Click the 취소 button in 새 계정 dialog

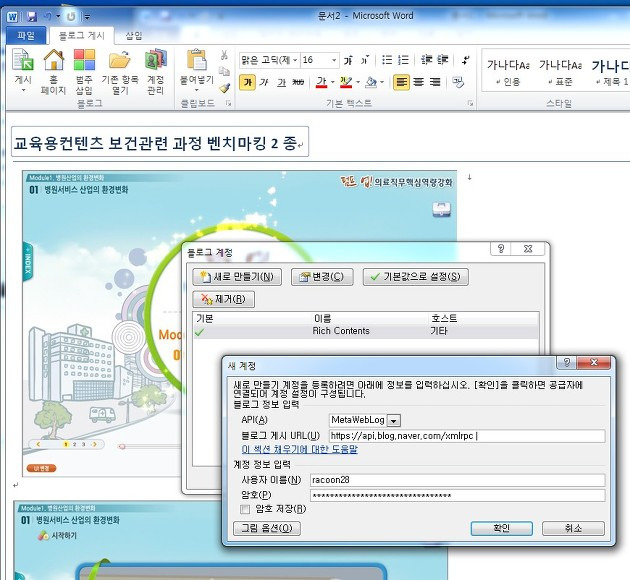pyautogui.click(x=573, y=528)
